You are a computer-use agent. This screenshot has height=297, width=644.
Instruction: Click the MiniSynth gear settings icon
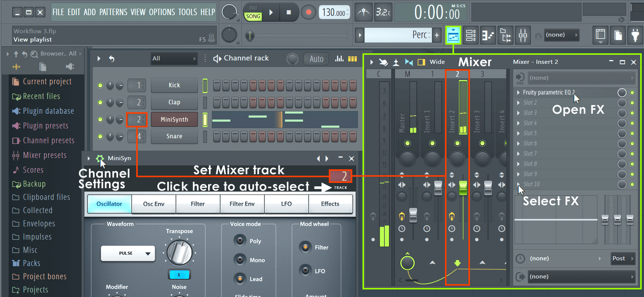coord(100,158)
